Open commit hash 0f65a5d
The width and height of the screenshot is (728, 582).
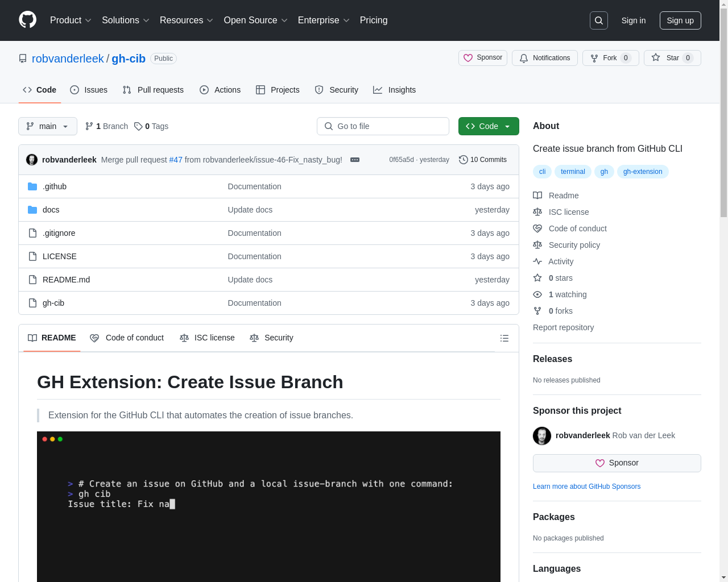[x=402, y=160]
